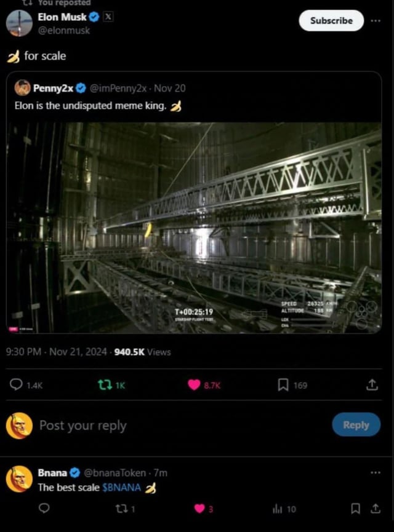Repost Bnana's reply
This screenshot has width=394, height=532.
[122, 509]
